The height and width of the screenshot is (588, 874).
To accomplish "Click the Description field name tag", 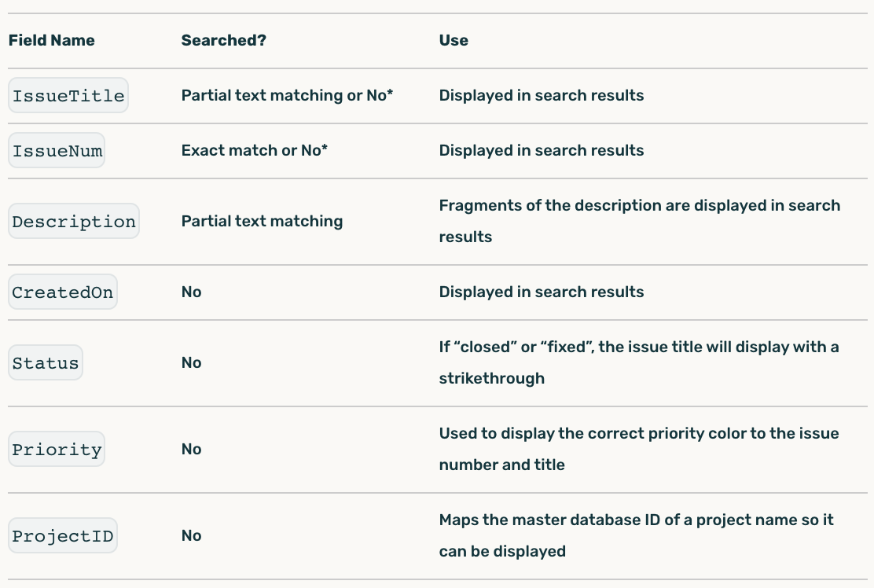I will pos(74,222).
